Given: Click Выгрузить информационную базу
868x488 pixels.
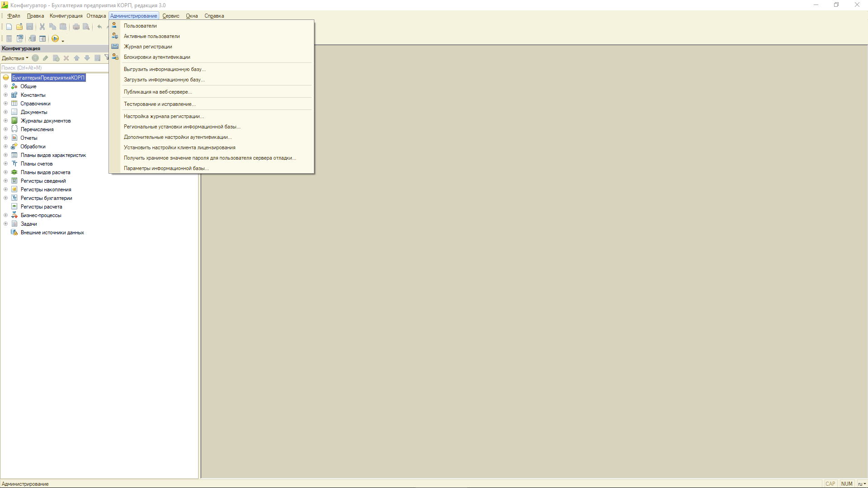Looking at the screenshot, I should click(212, 69).
